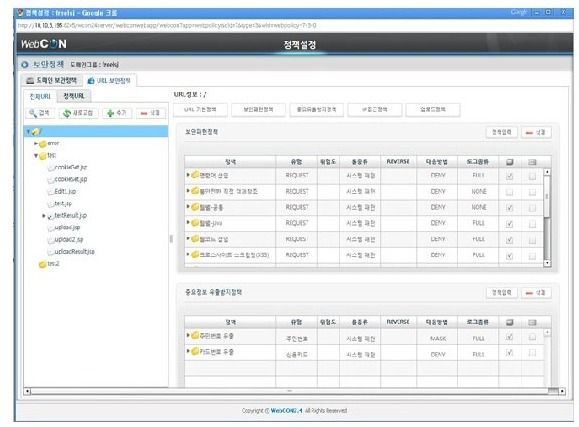Screen dimensions: 579x427
Task: Open the URL 기본정책 section button
Action: [x=201, y=110]
